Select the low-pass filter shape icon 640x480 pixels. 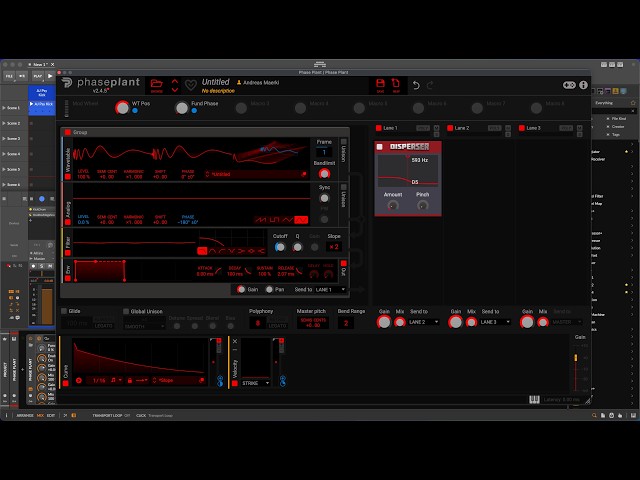coord(202,251)
